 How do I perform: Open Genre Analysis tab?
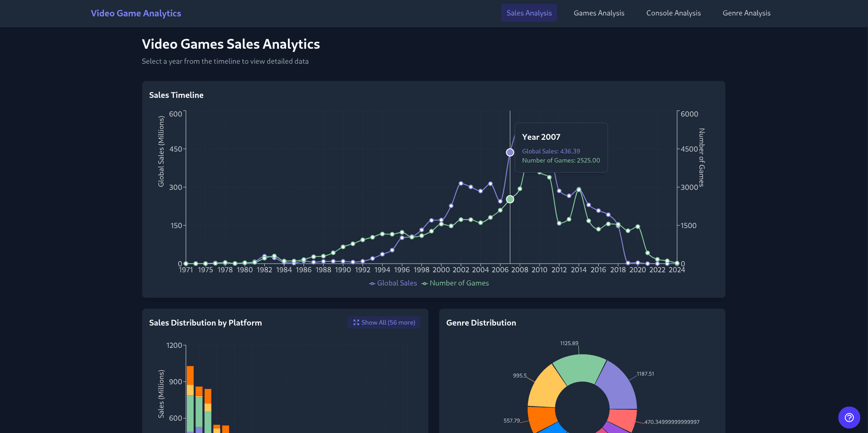pyautogui.click(x=746, y=13)
